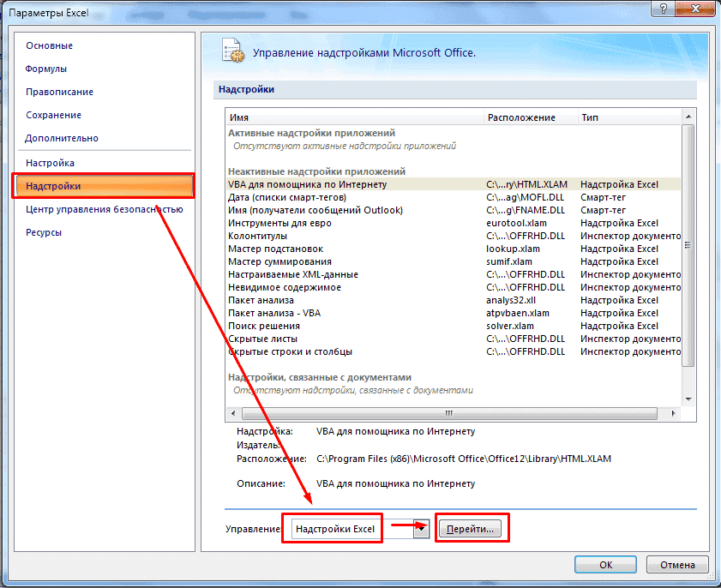Open the Управление dropdown arrow
The image size is (721, 588).
tap(420, 529)
